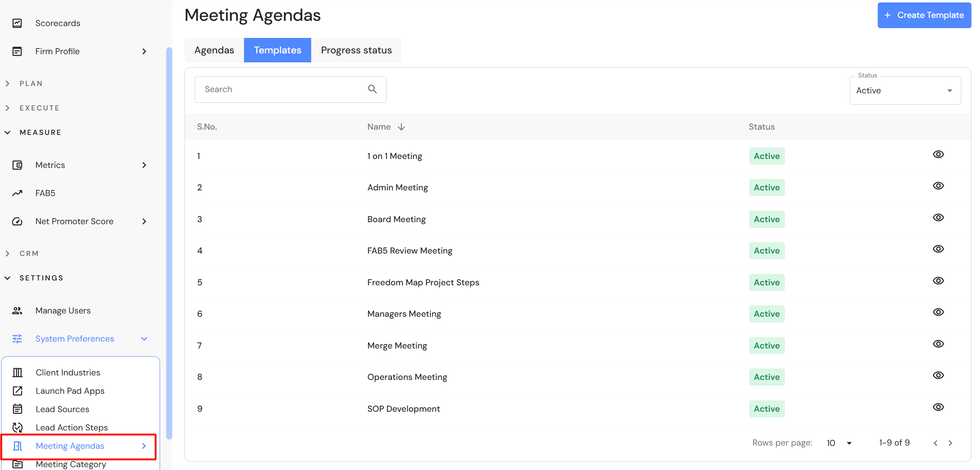
Task: Open the Status filter dropdown
Action: point(905,90)
